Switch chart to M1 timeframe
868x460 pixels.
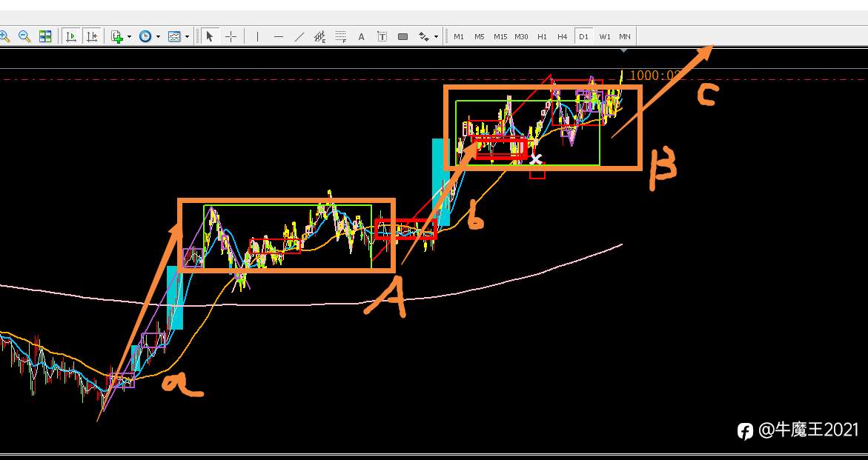point(459,36)
